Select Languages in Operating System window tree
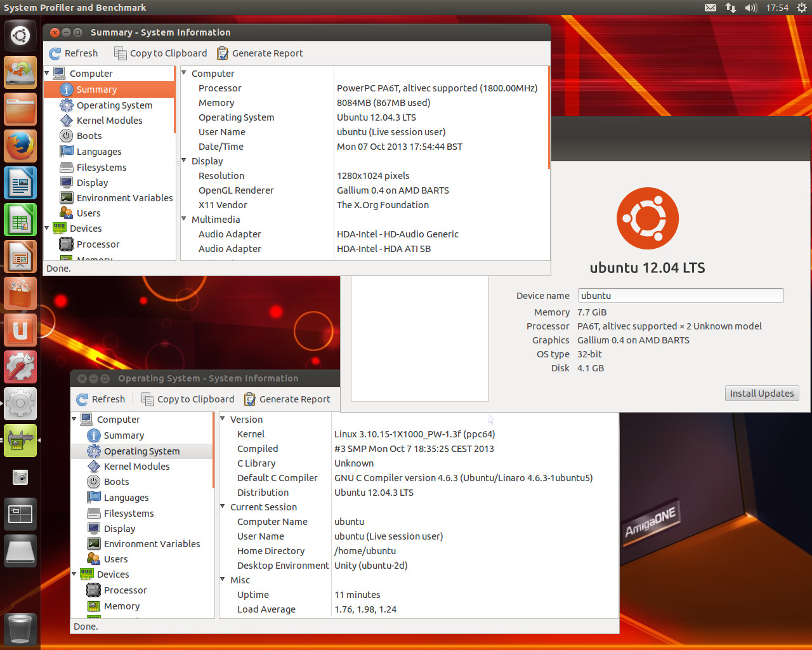Screen dimensions: 812x650 coord(142,498)
